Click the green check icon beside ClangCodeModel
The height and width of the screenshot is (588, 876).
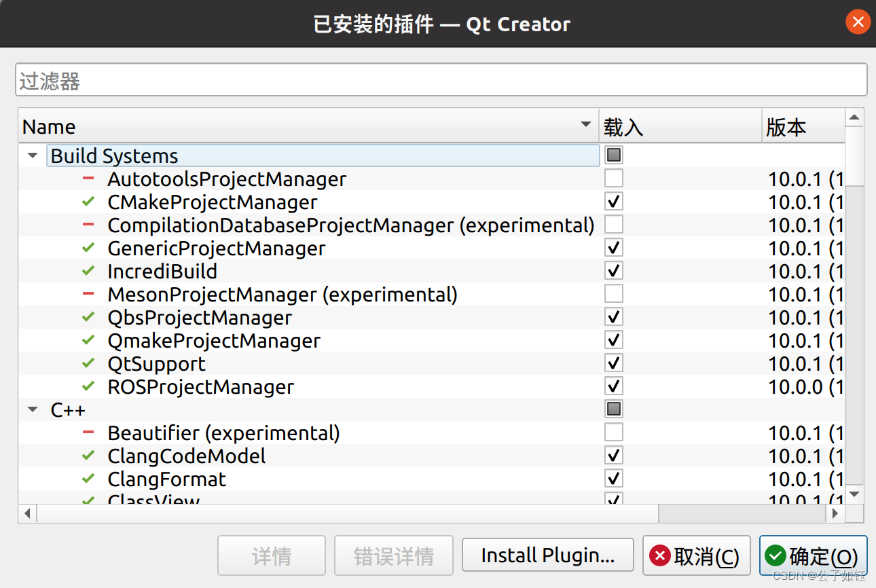(x=88, y=456)
